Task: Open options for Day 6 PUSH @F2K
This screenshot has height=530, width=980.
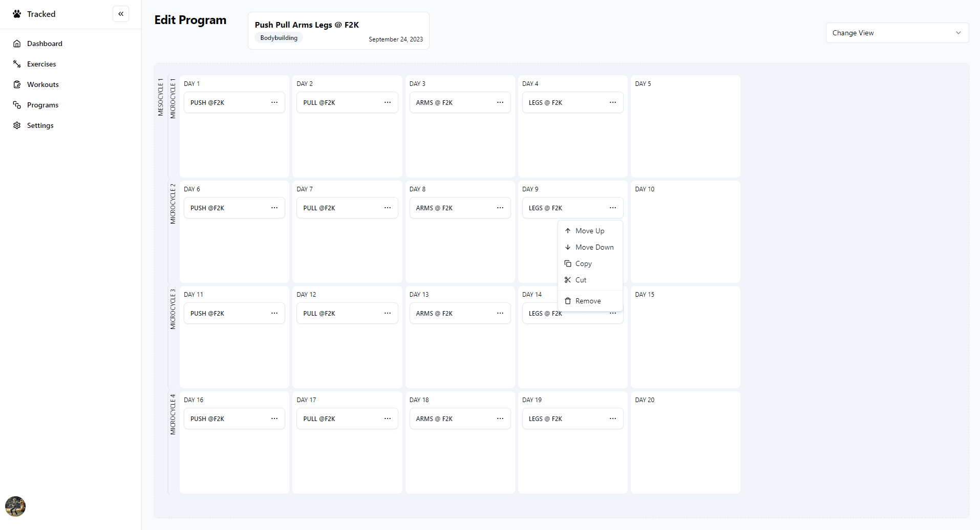Action: coord(274,208)
